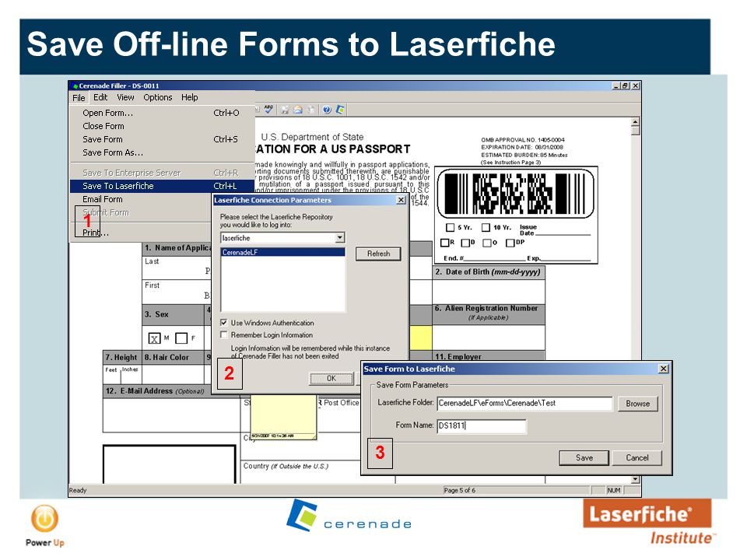Click the Date of Birth field
The image size is (747, 560).
(489, 292)
